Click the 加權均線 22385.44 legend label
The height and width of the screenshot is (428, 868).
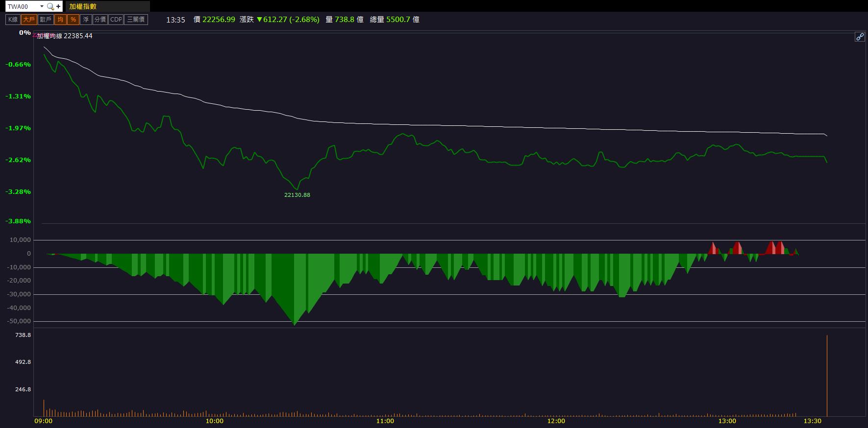pos(65,36)
